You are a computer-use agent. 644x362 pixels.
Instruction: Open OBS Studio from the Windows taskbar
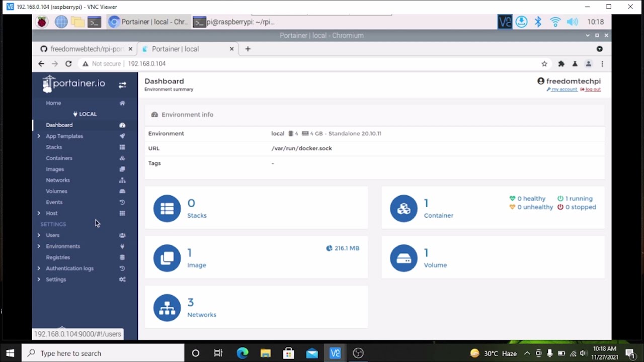358,353
